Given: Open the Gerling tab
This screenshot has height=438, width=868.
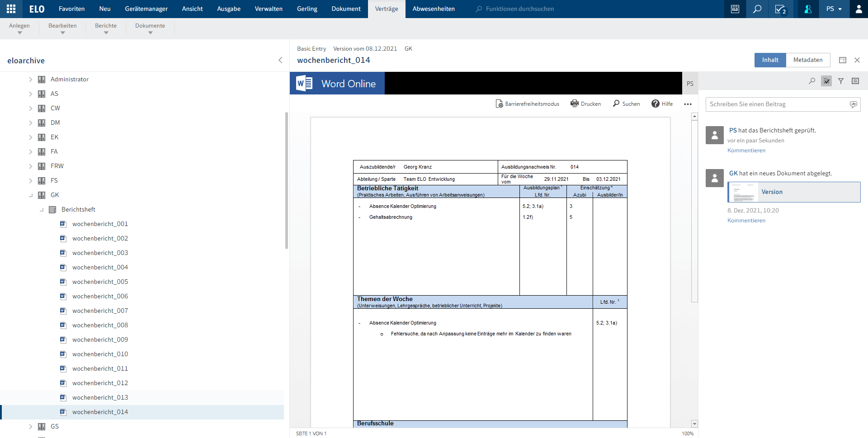Looking at the screenshot, I should click(x=307, y=9).
